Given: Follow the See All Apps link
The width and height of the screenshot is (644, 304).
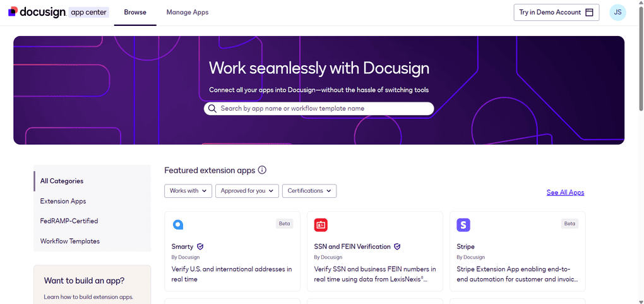Looking at the screenshot, I should (565, 193).
